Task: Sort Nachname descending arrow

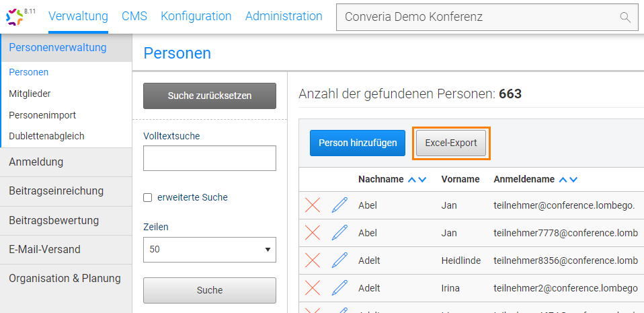Action: tap(422, 179)
